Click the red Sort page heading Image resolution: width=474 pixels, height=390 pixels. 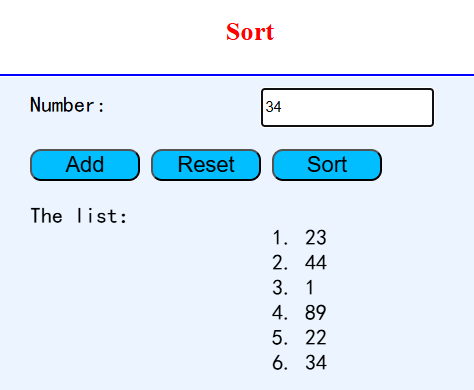250,32
